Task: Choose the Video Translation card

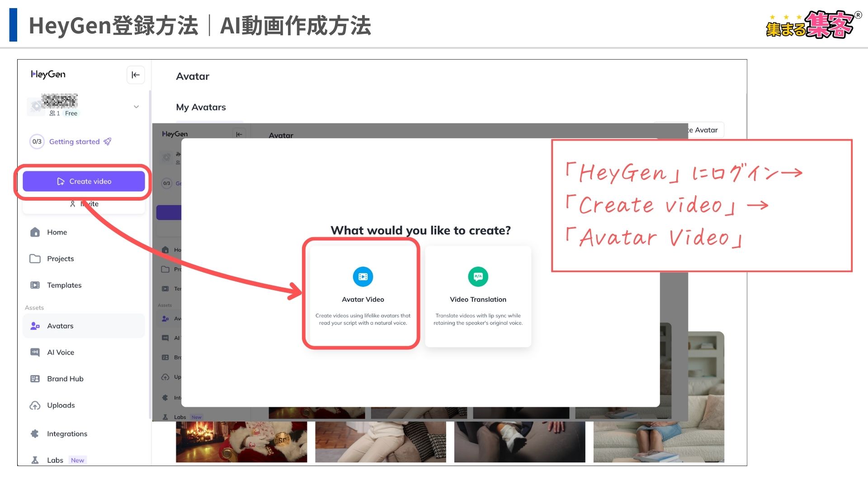Action: coord(478,296)
